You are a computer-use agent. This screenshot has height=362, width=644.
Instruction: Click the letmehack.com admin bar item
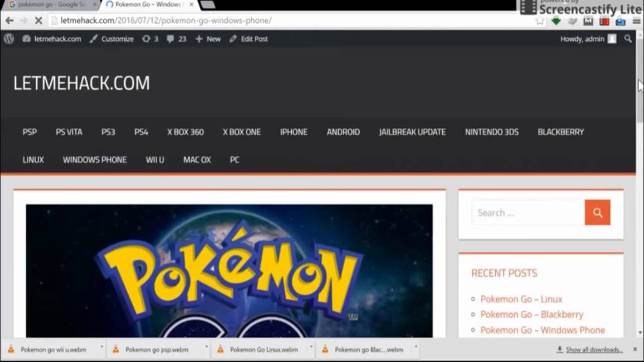(51, 39)
